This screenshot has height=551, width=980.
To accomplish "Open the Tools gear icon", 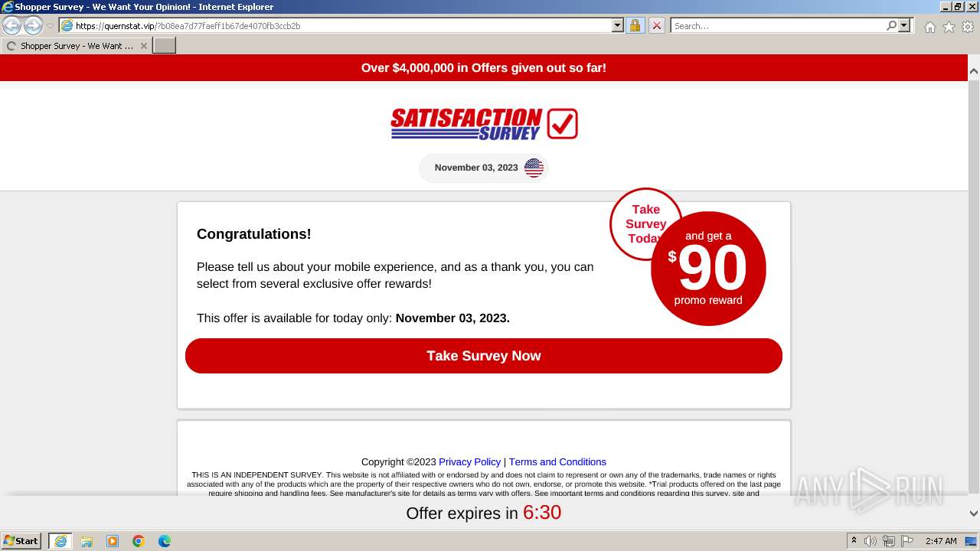I will coord(968,27).
